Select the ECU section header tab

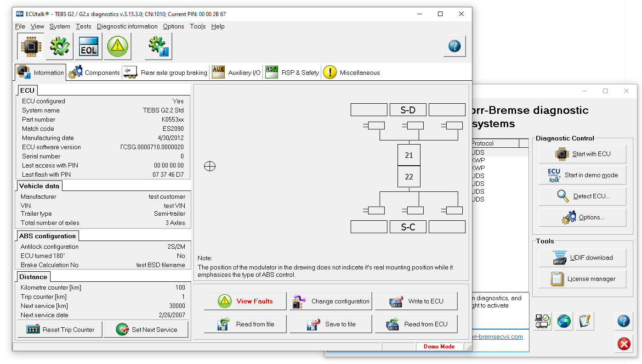click(x=28, y=90)
